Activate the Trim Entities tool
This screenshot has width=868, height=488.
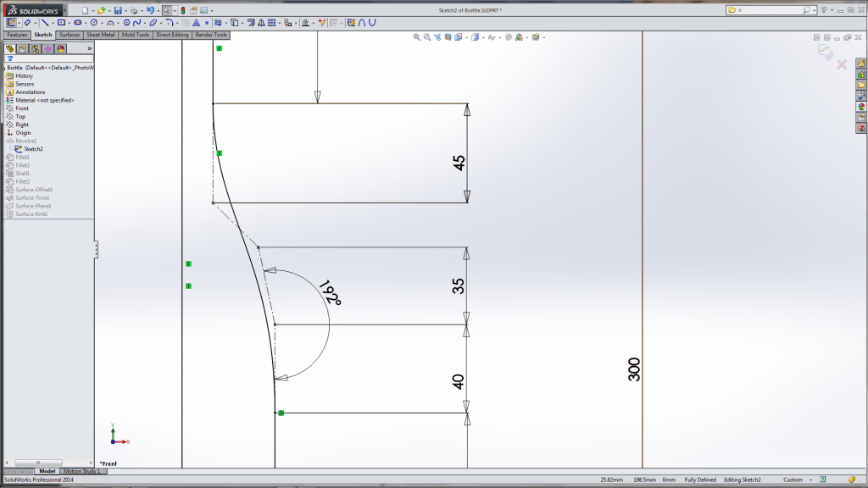217,25
